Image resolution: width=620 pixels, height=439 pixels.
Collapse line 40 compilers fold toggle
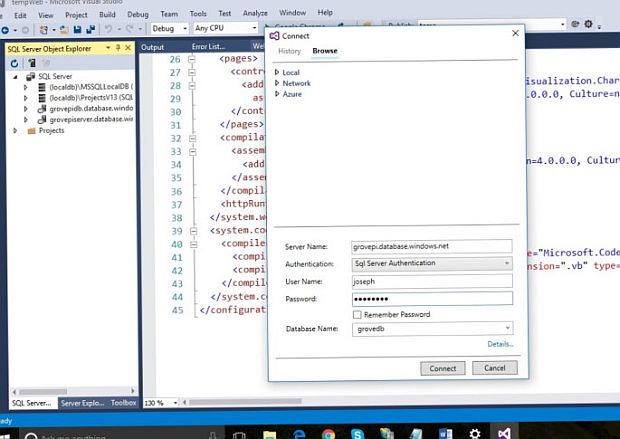pyautogui.click(x=193, y=244)
